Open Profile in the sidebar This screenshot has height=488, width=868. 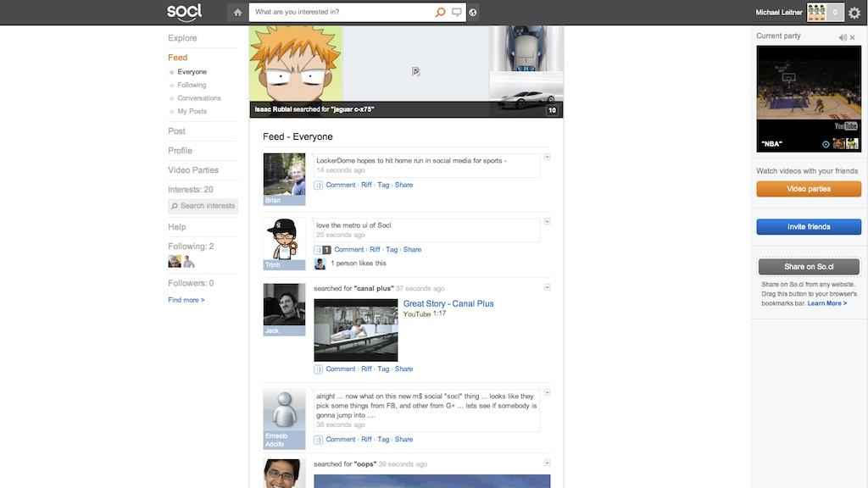pyautogui.click(x=180, y=151)
